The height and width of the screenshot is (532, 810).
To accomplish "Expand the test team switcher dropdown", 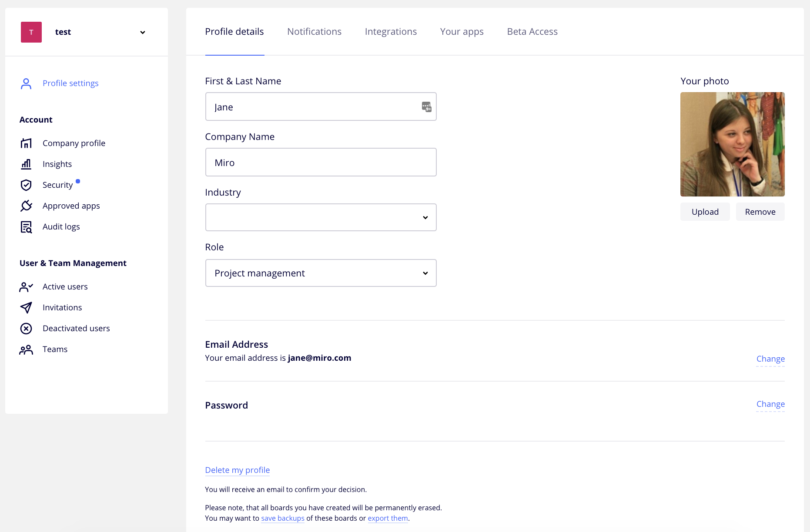I will [x=142, y=33].
